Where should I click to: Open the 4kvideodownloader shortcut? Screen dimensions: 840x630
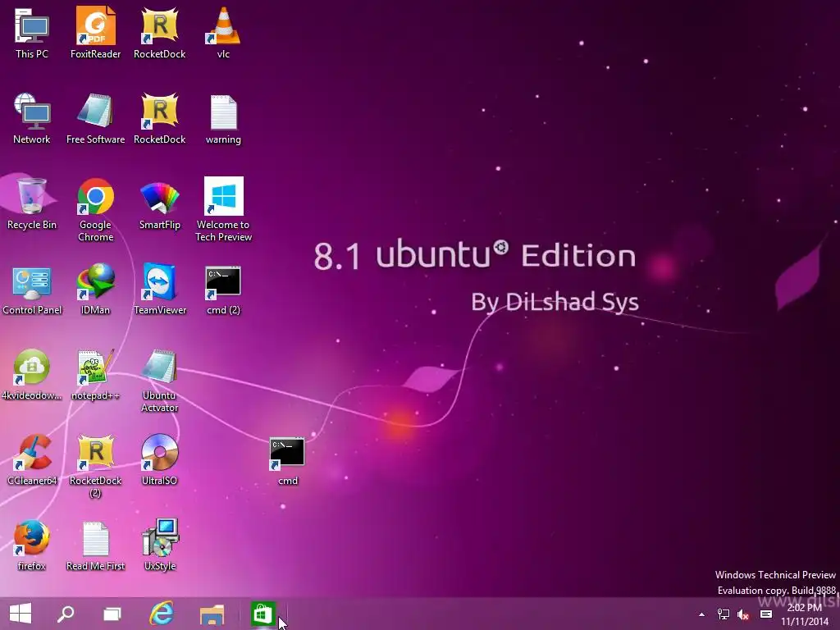pyautogui.click(x=32, y=375)
